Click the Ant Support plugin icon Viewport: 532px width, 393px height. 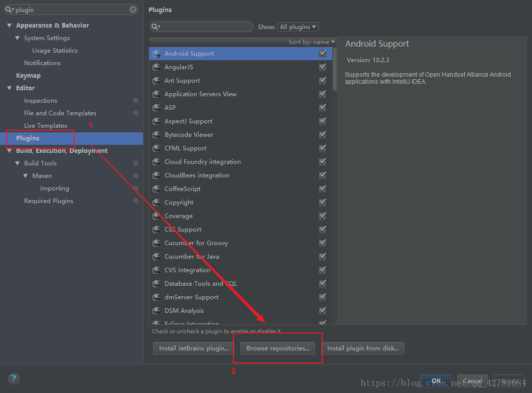(157, 81)
